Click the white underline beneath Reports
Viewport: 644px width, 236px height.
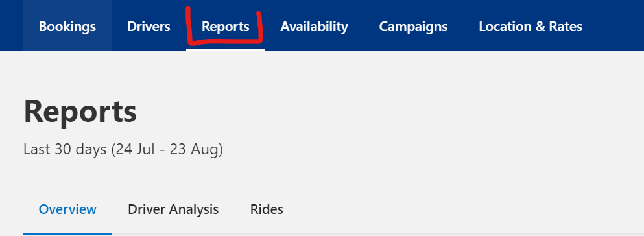tap(226, 49)
